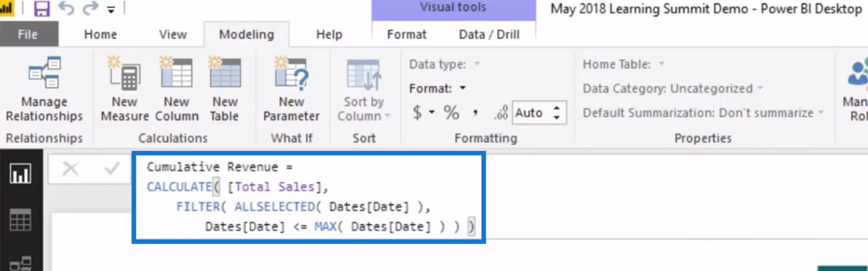Cancel the formula with the X
Viewport: 868px width, 271px height.
coord(70,169)
